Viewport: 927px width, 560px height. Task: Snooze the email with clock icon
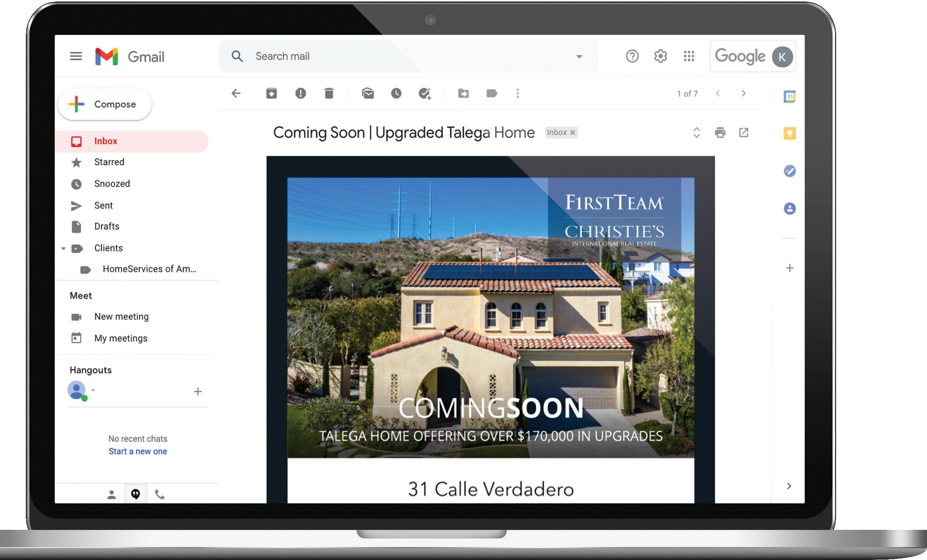tap(396, 93)
